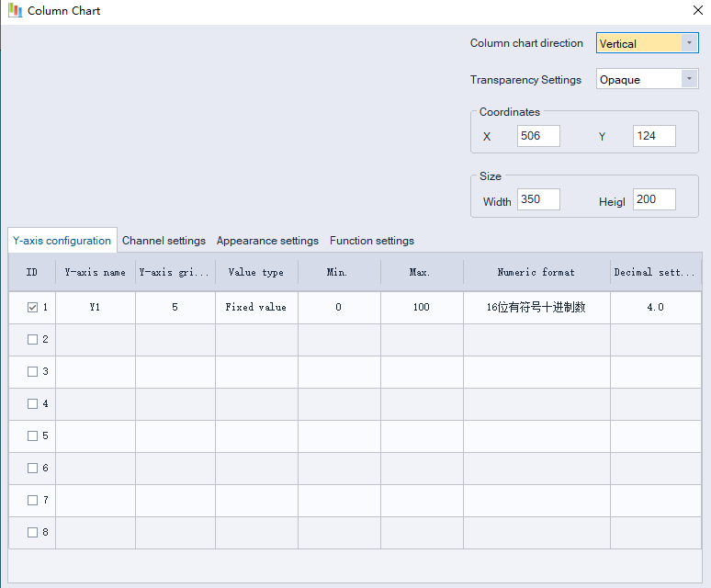
Task: Select the 16位有符号十进制数 format cell
Action: pos(536,308)
